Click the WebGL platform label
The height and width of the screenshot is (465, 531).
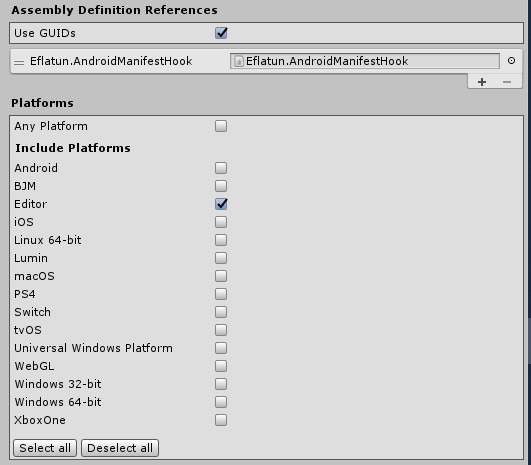coord(34,366)
